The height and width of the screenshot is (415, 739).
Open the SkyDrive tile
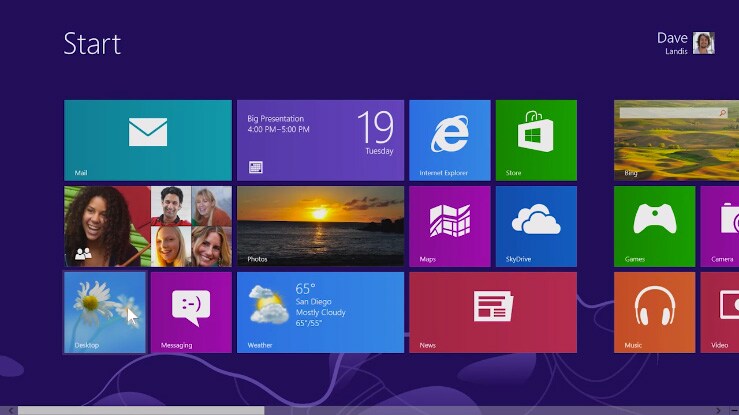536,227
